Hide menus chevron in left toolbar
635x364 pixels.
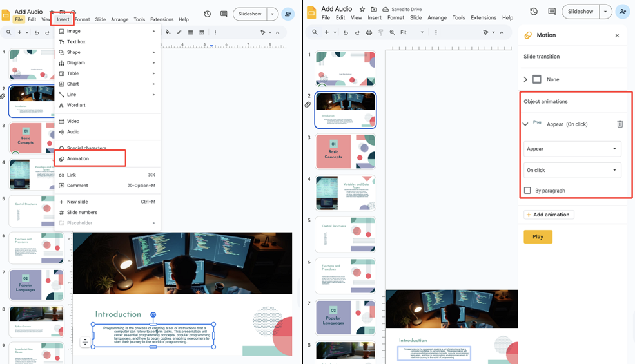coord(277,32)
